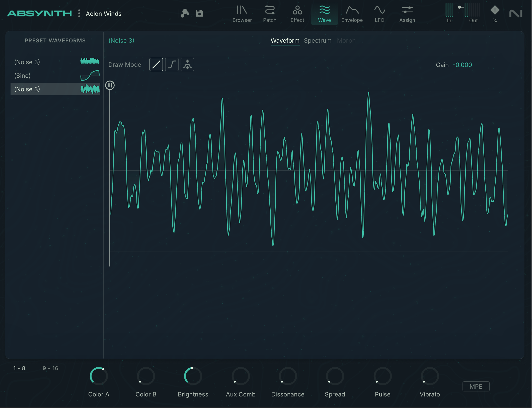Click the Brightness macro knob

(x=193, y=376)
